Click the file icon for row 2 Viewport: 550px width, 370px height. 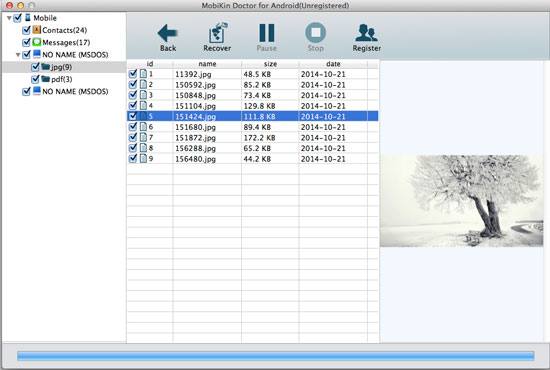point(143,84)
